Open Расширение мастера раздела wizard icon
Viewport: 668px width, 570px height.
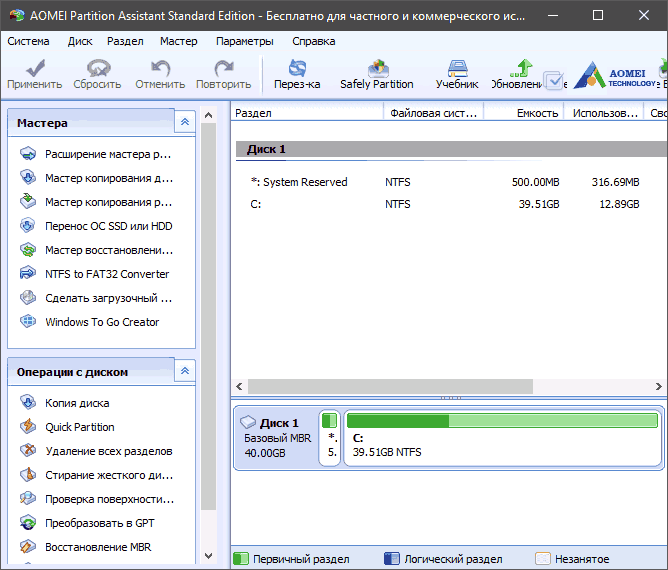pyautogui.click(x=28, y=154)
